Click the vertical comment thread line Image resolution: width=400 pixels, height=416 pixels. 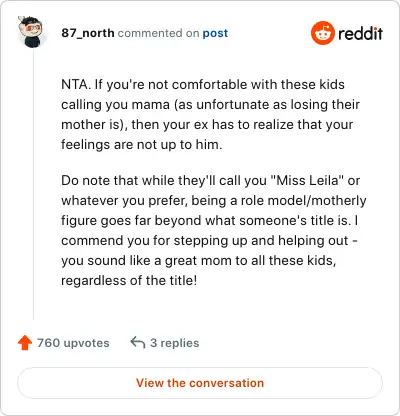click(x=33, y=184)
